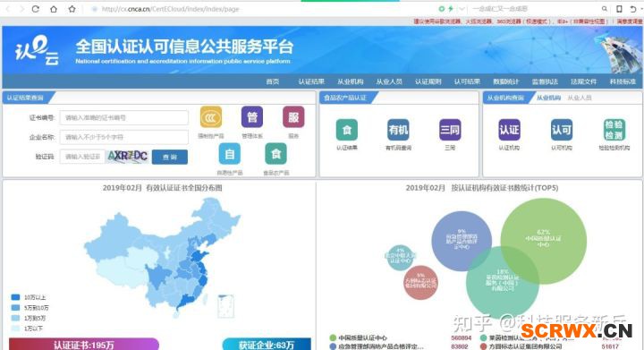Focus the 证书编号 certificate number field
The image size is (644, 350).
pyautogui.click(x=124, y=117)
